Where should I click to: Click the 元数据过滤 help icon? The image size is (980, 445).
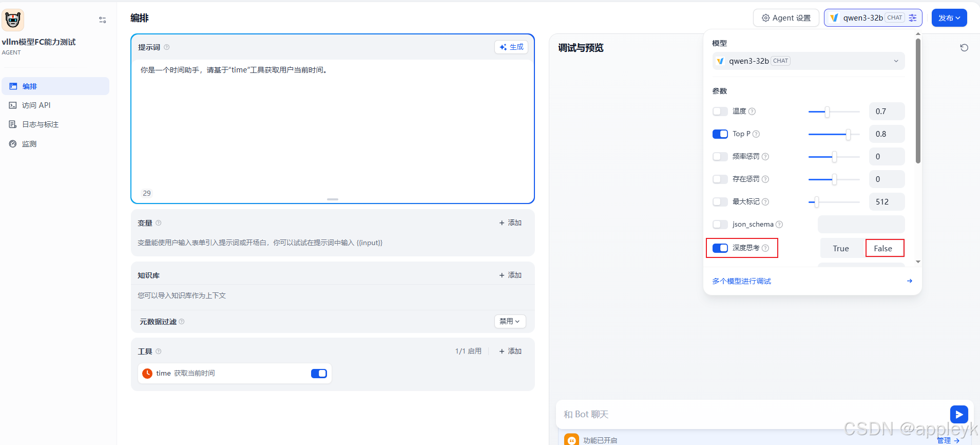coord(182,322)
